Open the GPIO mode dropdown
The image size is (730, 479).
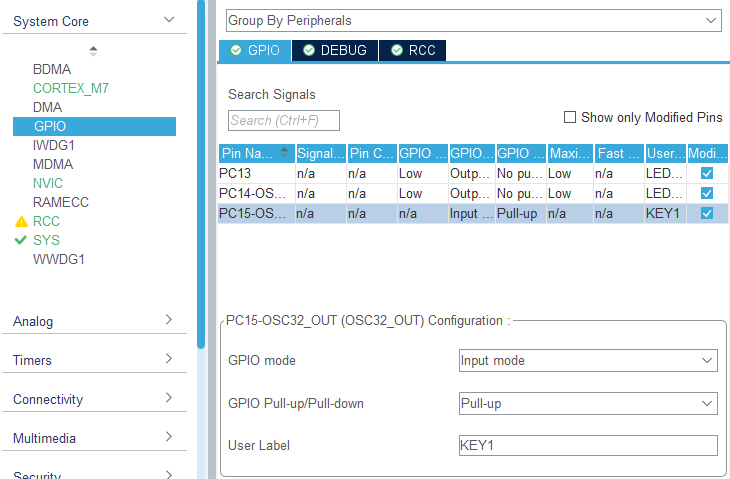point(588,360)
